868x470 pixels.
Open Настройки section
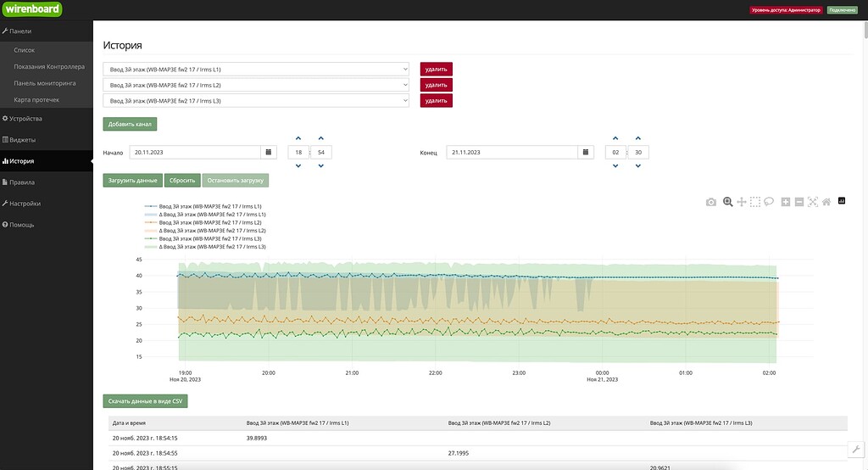[47, 204]
